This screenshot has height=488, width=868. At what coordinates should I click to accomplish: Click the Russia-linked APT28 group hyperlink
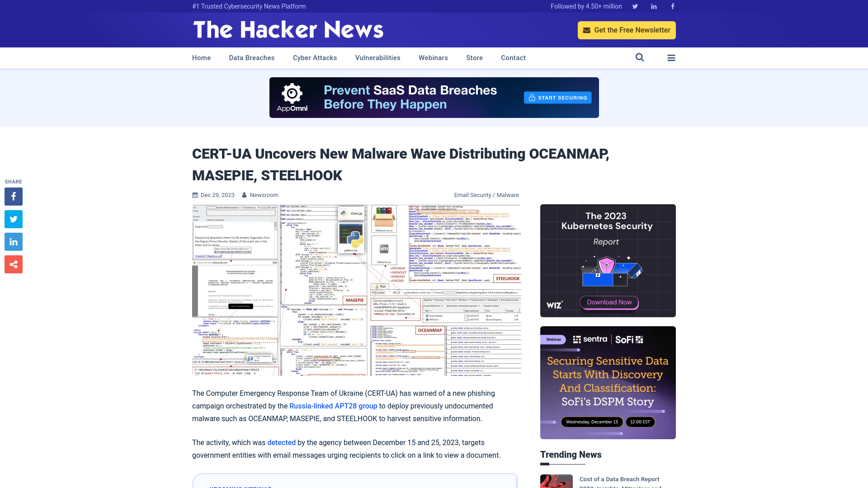pos(333,406)
